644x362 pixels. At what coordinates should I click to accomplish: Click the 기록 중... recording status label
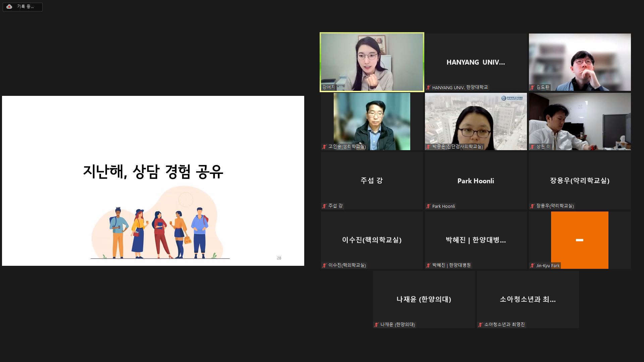tap(25, 7)
